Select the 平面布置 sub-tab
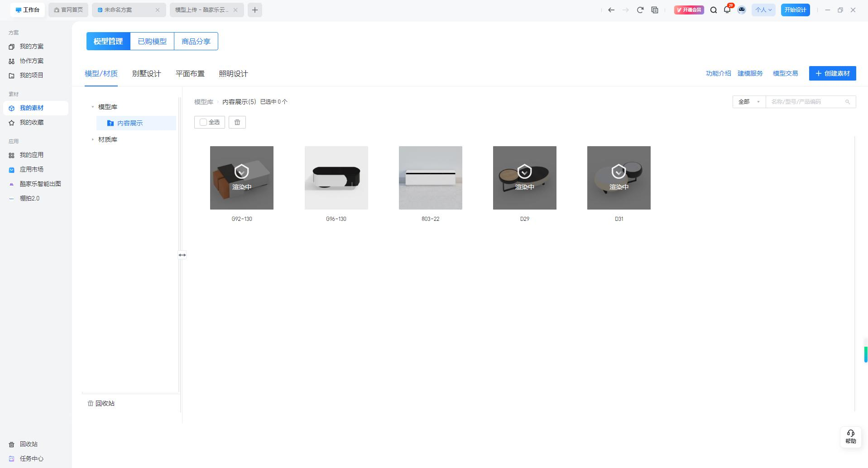 (190, 74)
